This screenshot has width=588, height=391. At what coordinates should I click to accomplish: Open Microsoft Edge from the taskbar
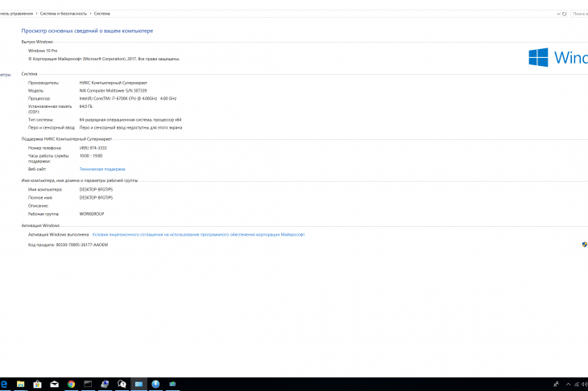click(3, 384)
